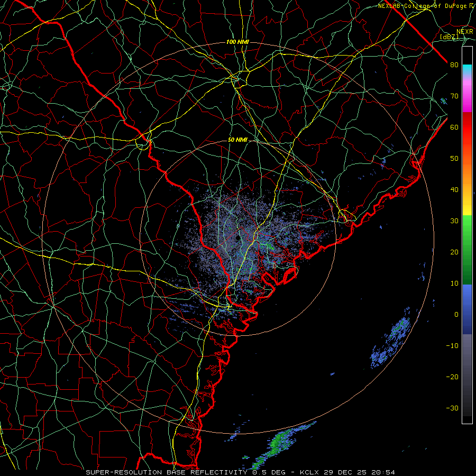Image resolution: width=476 pixels, height=476 pixels.
Task: Click the 70 value on the dBZ scale
Action: pos(454,96)
